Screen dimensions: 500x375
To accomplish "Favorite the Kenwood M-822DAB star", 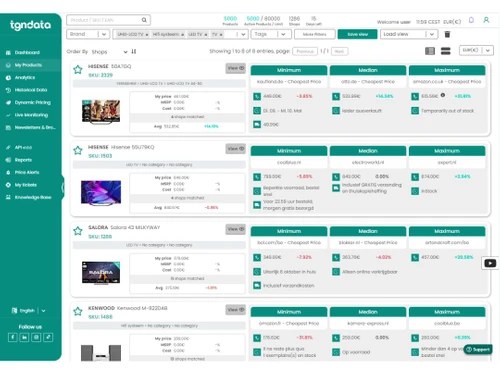I will click(78, 311).
